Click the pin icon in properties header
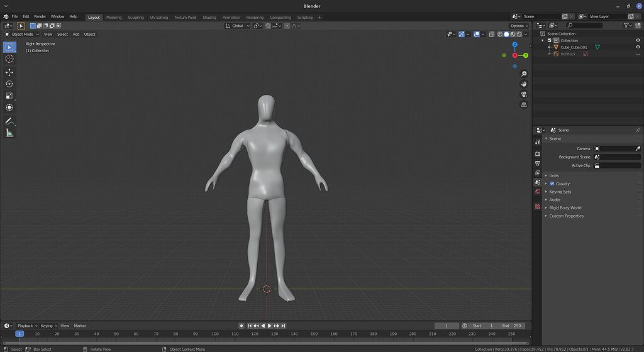Image resolution: width=644 pixels, height=352 pixels. (x=638, y=130)
